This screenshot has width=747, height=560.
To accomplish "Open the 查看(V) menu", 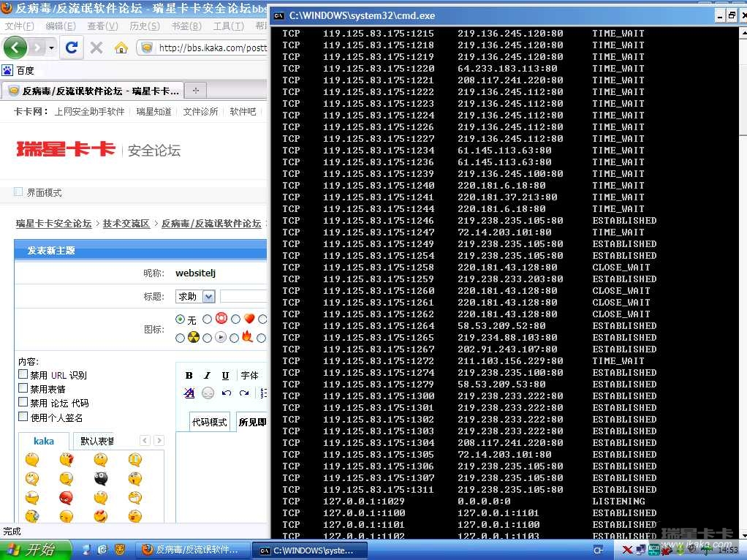I will pos(102,26).
